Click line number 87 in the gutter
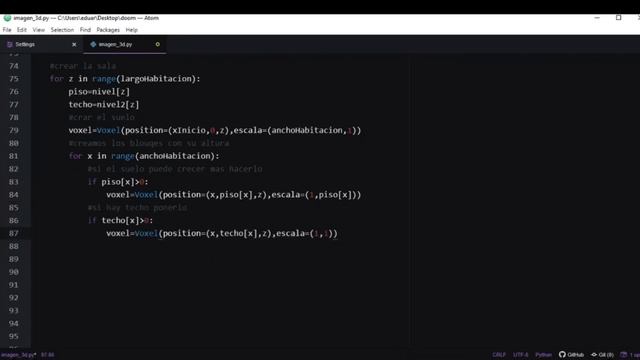The width and height of the screenshot is (640, 360). click(x=14, y=233)
